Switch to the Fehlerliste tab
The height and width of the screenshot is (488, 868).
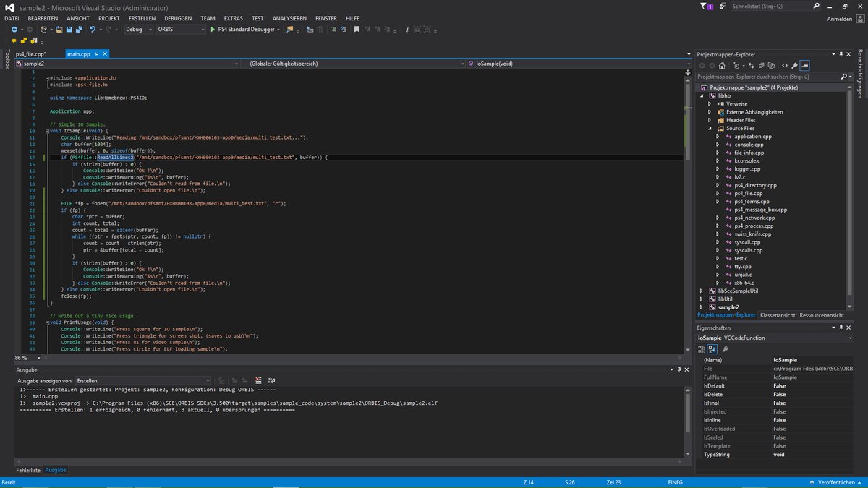click(28, 470)
